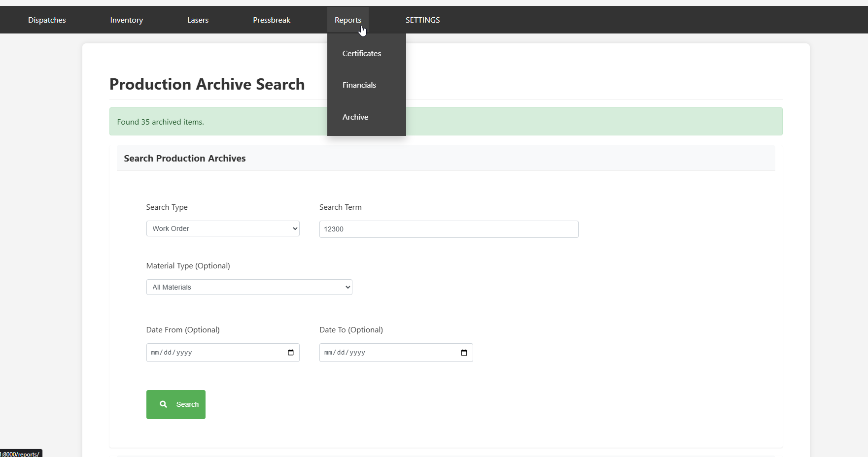
Task: Open the Inventory section
Action: coord(126,20)
